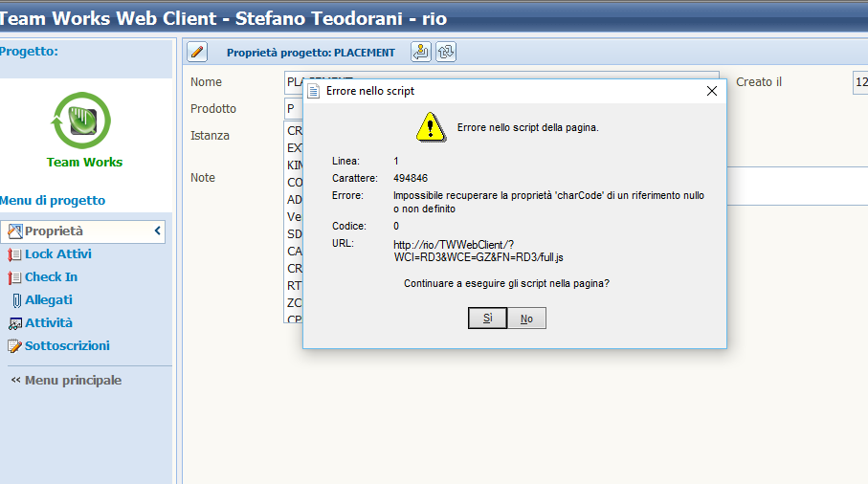Select Allegati in project menu
Screen dimensions: 868x484
49,299
